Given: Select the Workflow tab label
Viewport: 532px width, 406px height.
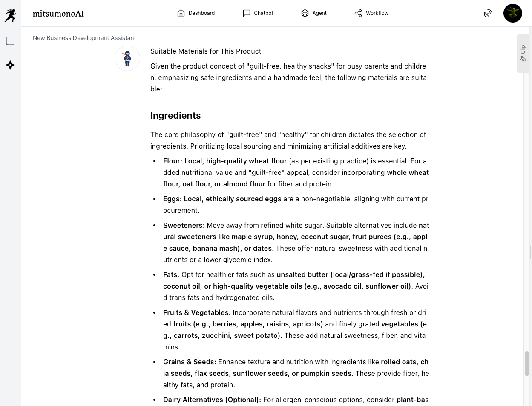Looking at the screenshot, I should 377,13.
